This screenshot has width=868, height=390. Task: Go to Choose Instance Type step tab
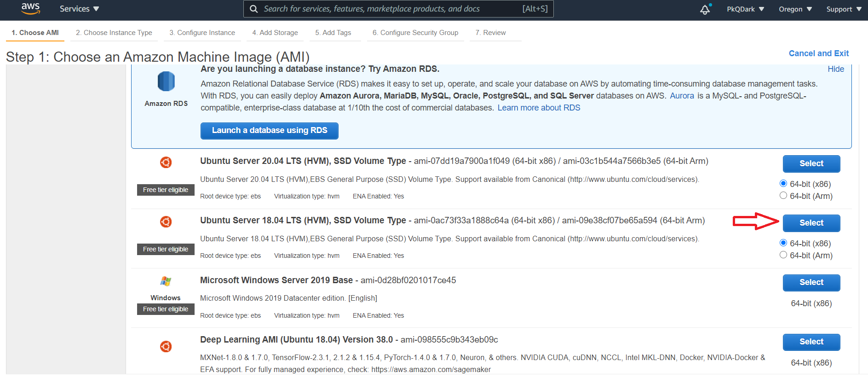pos(114,33)
